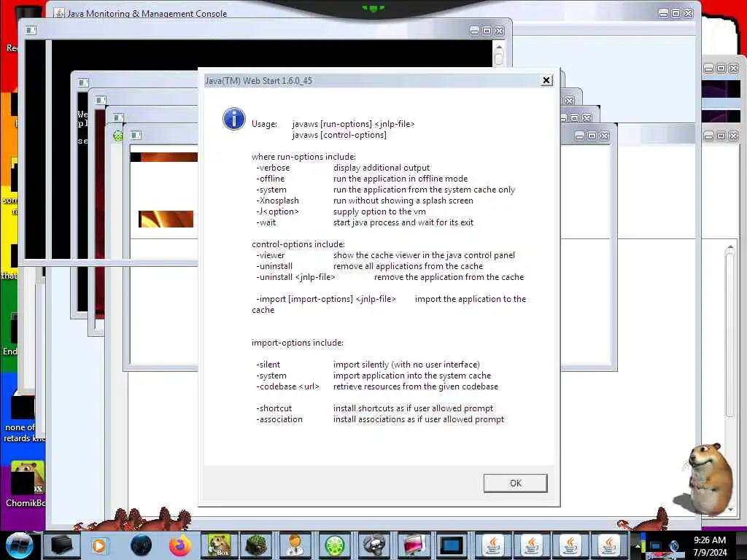Click the scrollbar of the black console window
Screen dimensions: 747x560
498,54
